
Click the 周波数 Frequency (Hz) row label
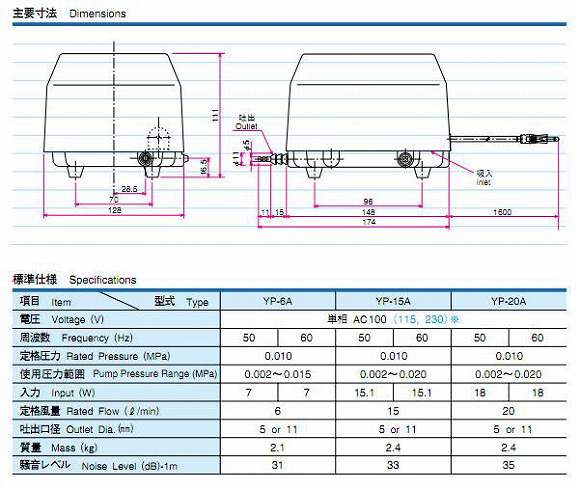tap(76, 337)
